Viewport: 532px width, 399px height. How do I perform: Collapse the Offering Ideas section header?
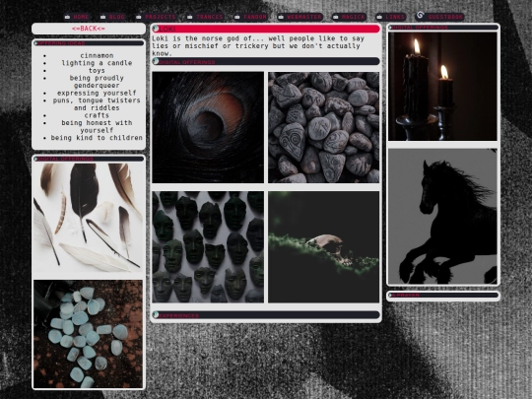click(89, 43)
